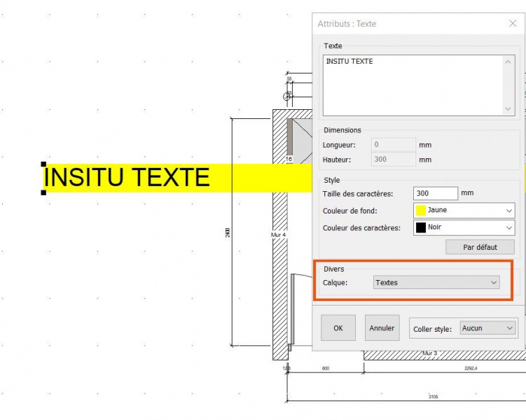Screen dimensions: 526x420
Task: Expand the Couleur des caractères dropdown arrow
Action: (508, 227)
